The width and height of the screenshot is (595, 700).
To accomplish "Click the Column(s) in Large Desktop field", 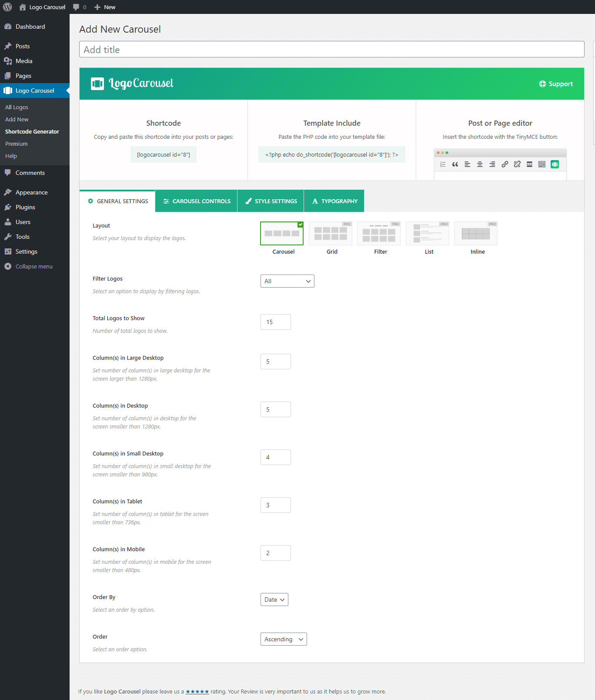I will [276, 362].
